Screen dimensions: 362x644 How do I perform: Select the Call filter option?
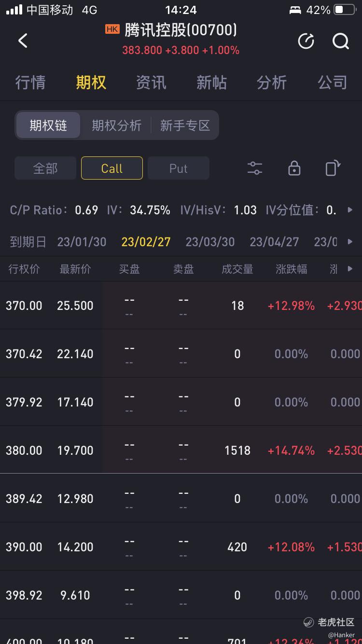[x=112, y=168]
